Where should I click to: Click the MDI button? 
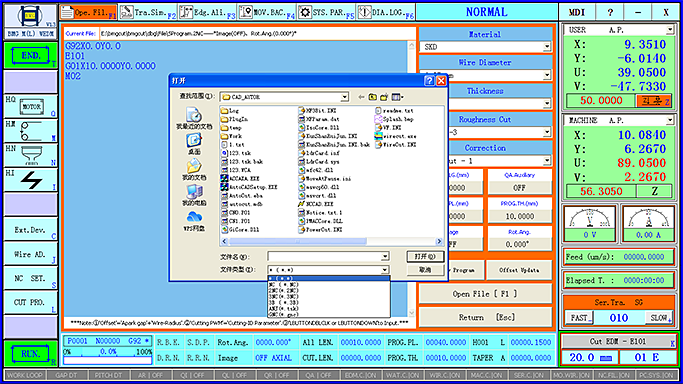[577, 12]
